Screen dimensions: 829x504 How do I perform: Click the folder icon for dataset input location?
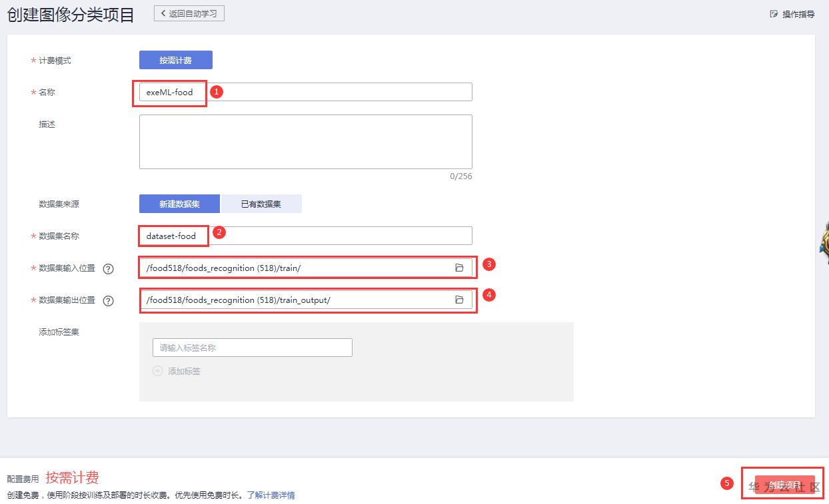(459, 268)
